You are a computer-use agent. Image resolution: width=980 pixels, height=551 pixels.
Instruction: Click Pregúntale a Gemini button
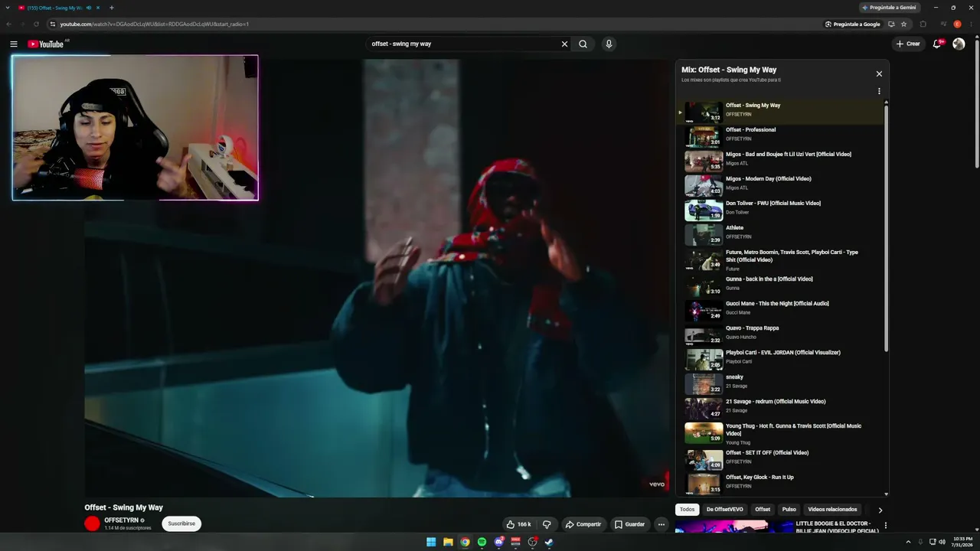pos(889,8)
